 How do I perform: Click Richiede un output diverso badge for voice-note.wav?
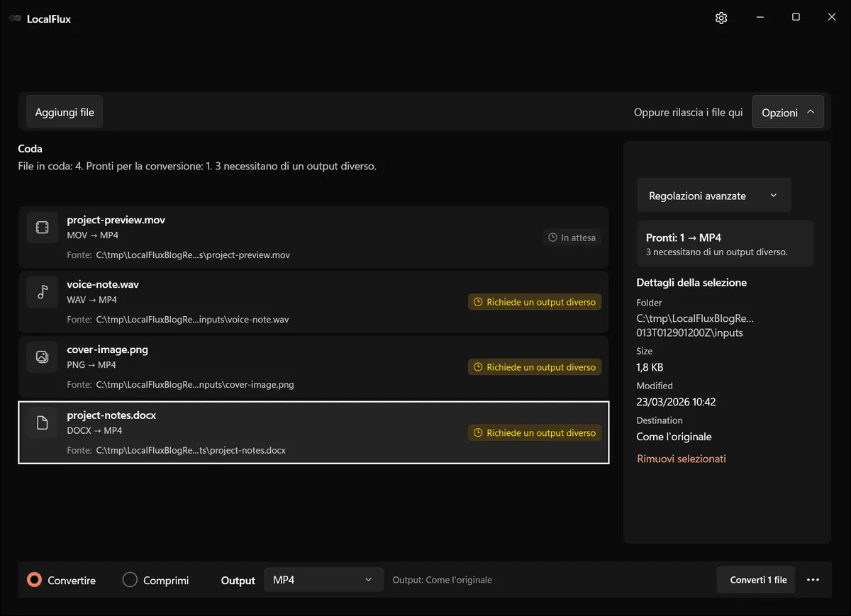(x=535, y=302)
